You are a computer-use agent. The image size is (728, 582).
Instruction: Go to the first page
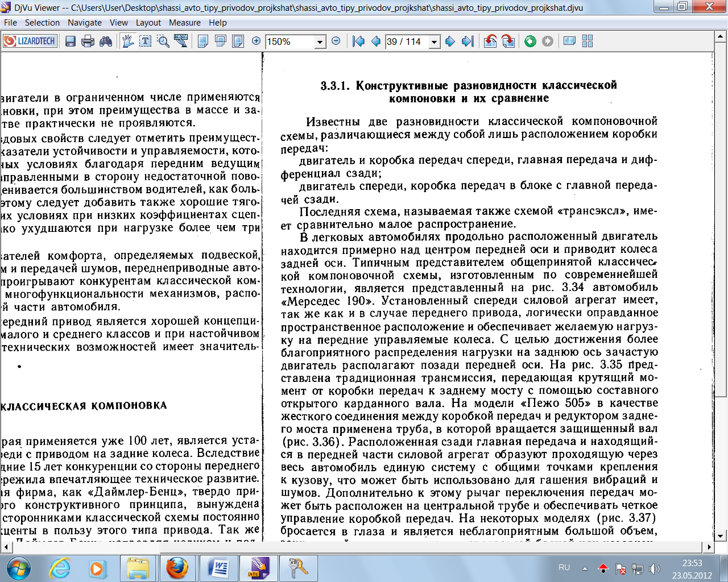(x=358, y=41)
